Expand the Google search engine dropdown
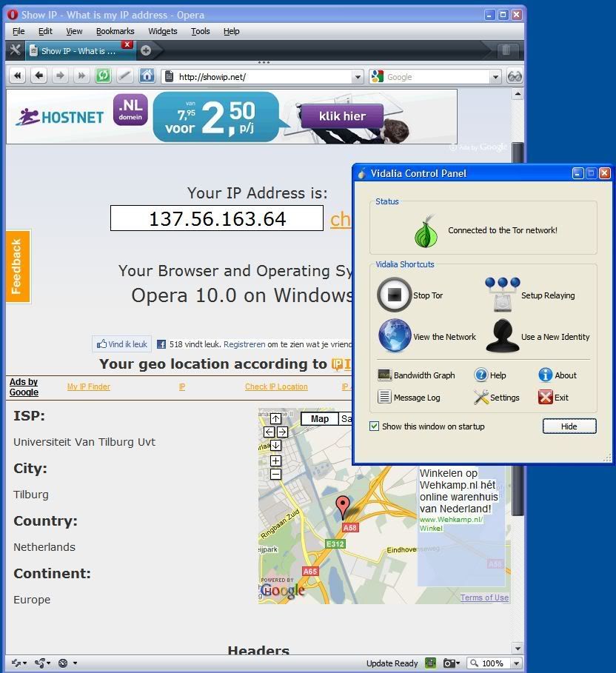This screenshot has height=673, width=616. tap(496, 77)
